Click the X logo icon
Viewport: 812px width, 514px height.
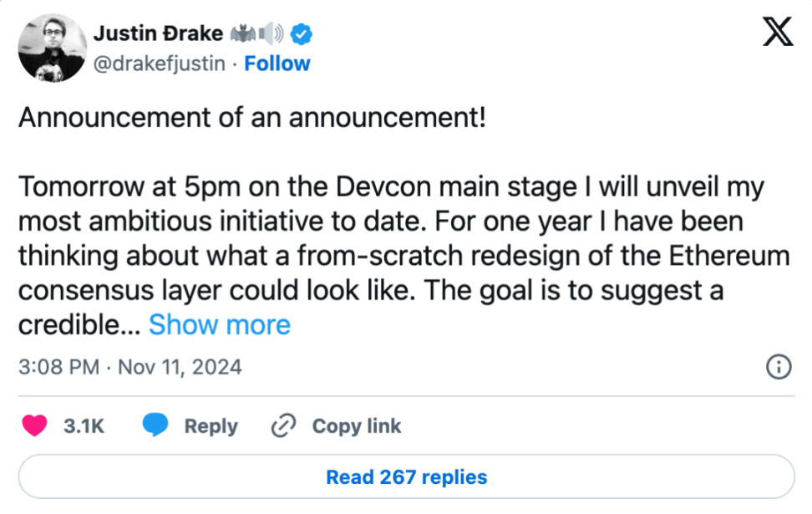click(777, 34)
